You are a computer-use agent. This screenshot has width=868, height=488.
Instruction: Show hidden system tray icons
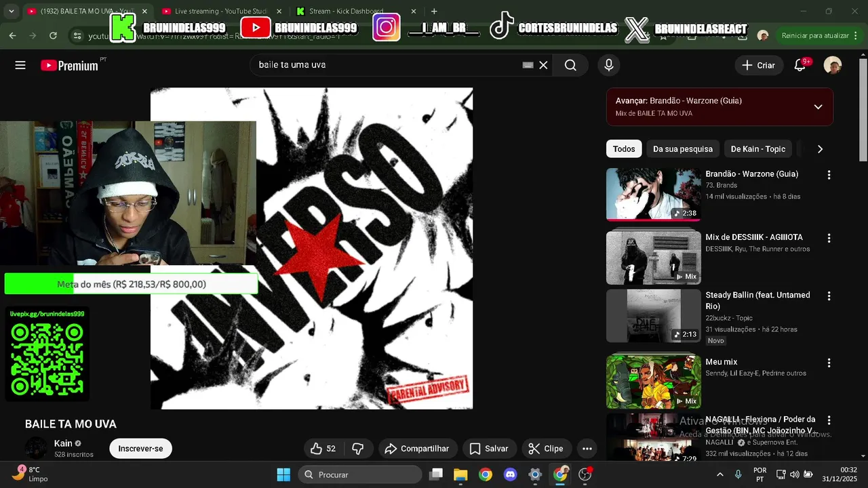tap(719, 474)
